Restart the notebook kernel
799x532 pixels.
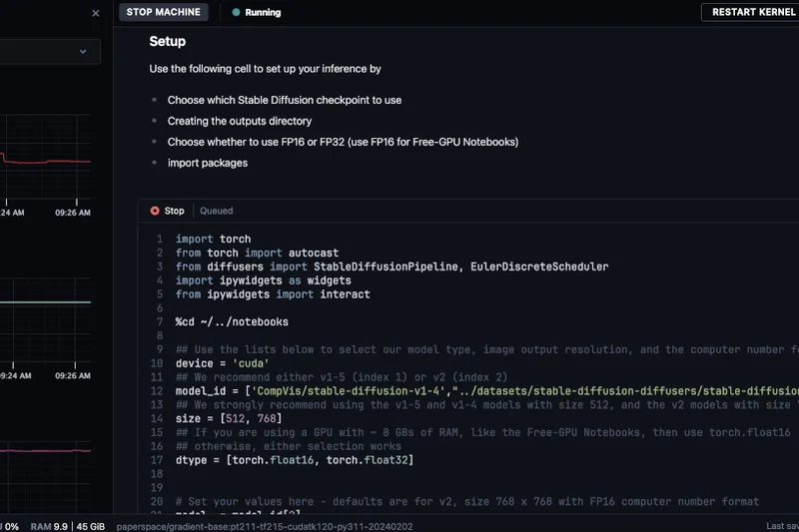(x=749, y=13)
